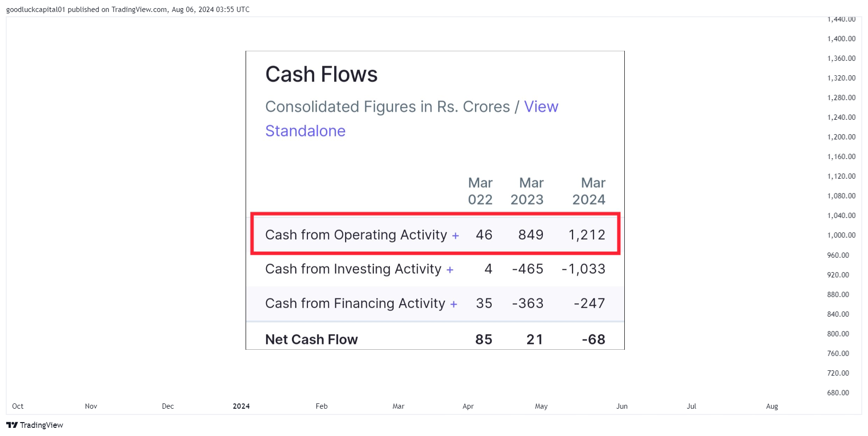The image size is (868, 436).
Task: Click Cash from Investing Activity label
Action: 353,269
